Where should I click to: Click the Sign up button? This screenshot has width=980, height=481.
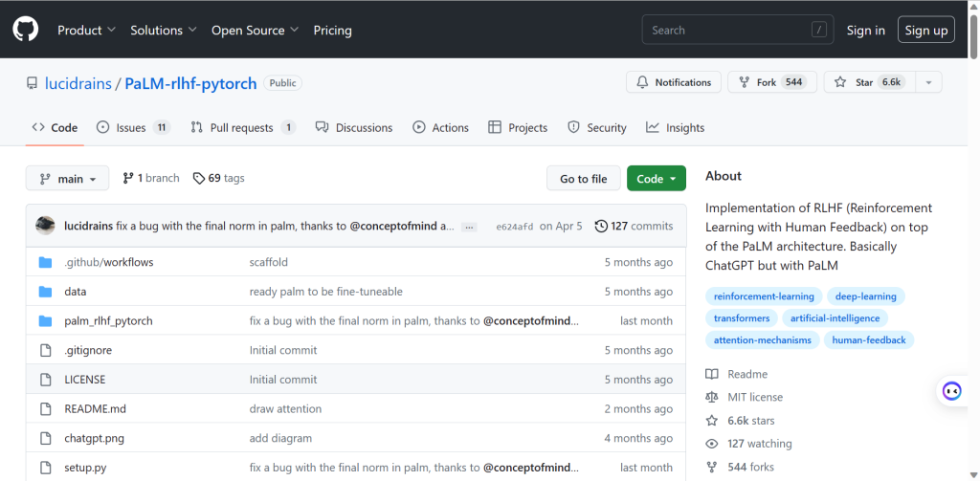tap(925, 30)
